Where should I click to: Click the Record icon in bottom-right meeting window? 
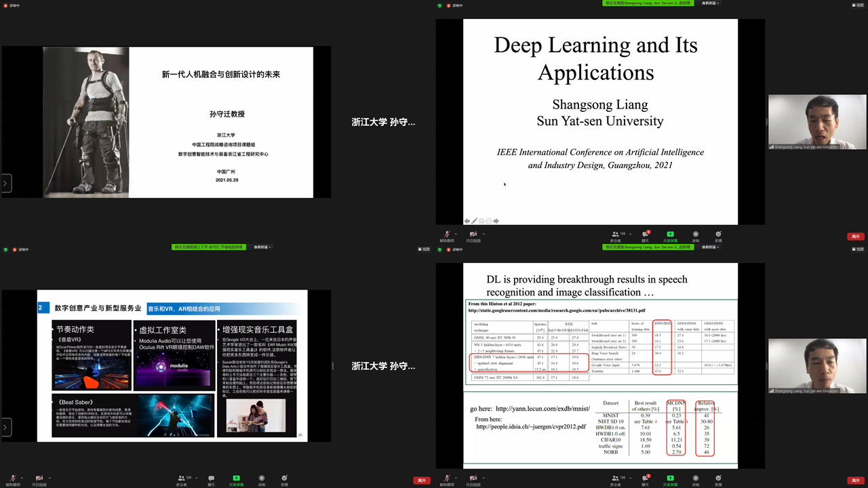(x=695, y=479)
